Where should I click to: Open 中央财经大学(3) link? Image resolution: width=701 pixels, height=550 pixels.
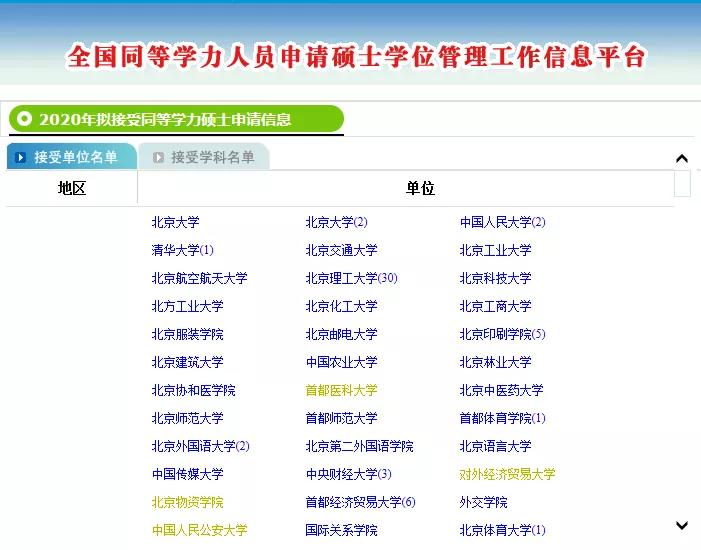pyautogui.click(x=348, y=474)
